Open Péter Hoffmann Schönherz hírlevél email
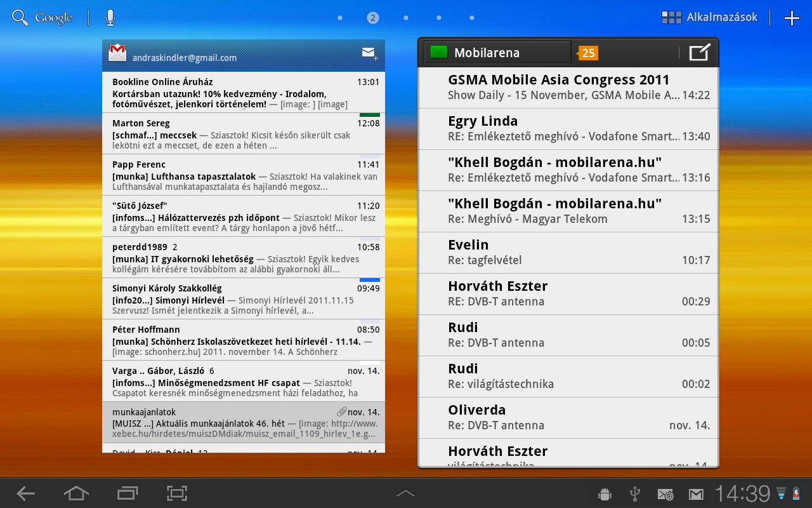Screen dimensions: 812x508 [244, 340]
